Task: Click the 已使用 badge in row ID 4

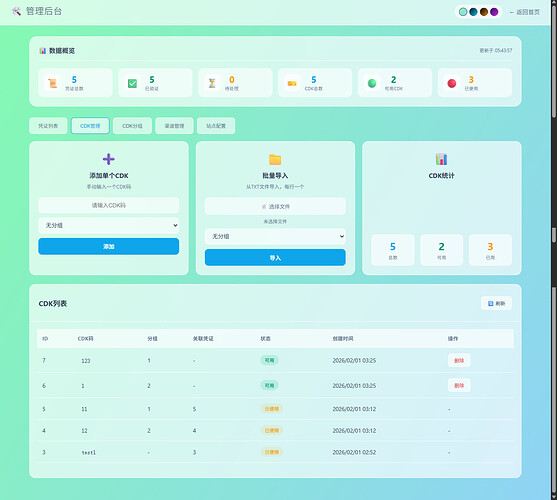Action: click(272, 430)
